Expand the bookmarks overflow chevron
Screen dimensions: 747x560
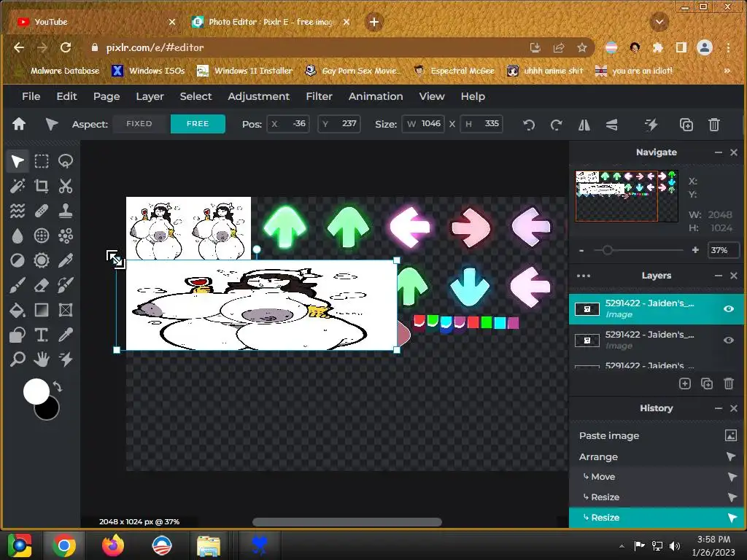click(727, 71)
